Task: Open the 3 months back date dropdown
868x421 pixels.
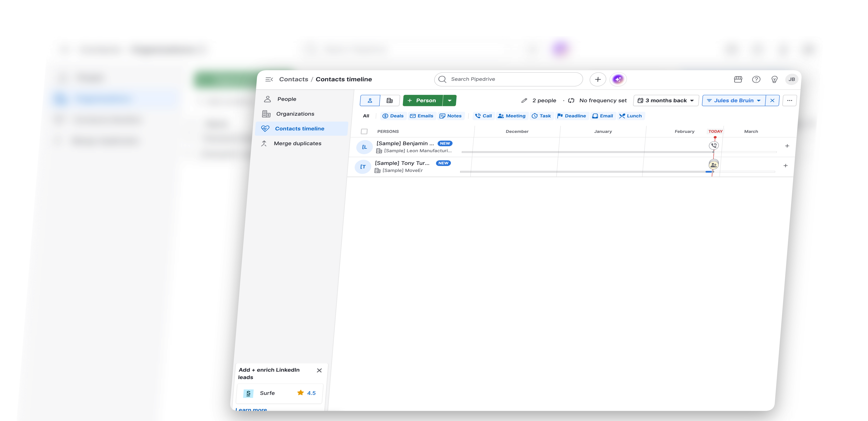Action: pos(666,100)
